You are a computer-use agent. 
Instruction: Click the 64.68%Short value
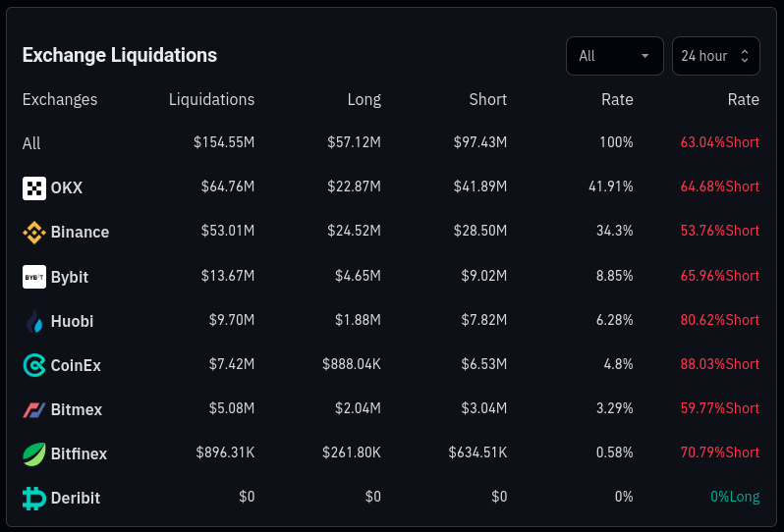tap(719, 186)
